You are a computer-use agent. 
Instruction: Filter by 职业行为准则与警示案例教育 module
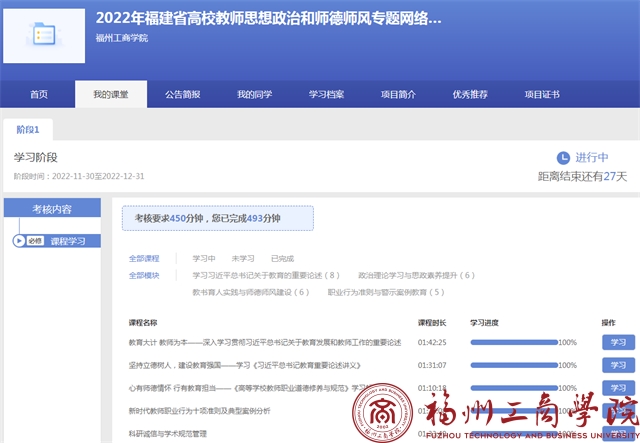point(386,292)
